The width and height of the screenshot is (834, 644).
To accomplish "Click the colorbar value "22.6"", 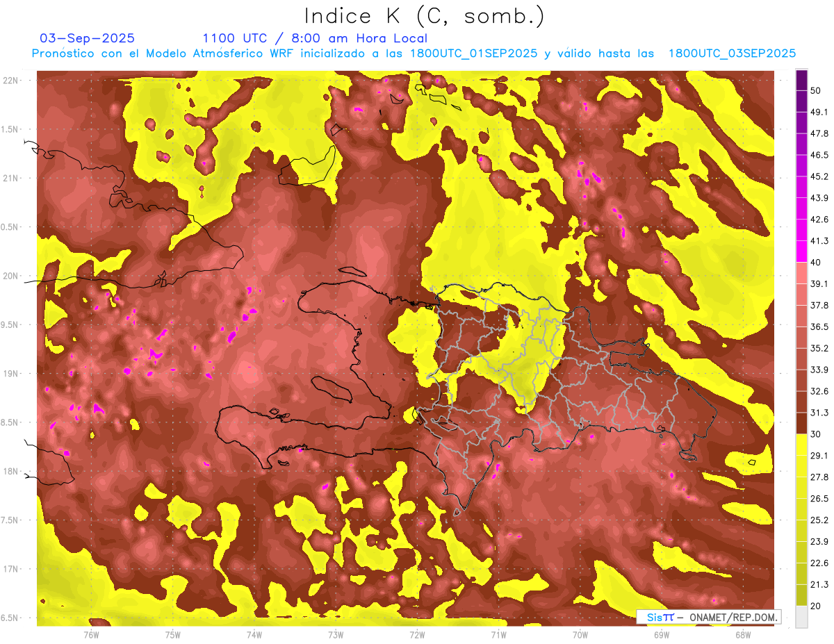I will (819, 563).
